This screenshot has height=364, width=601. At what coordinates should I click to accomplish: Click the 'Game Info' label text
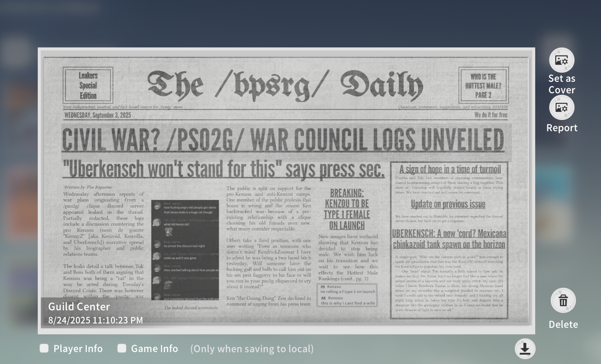tap(154, 348)
